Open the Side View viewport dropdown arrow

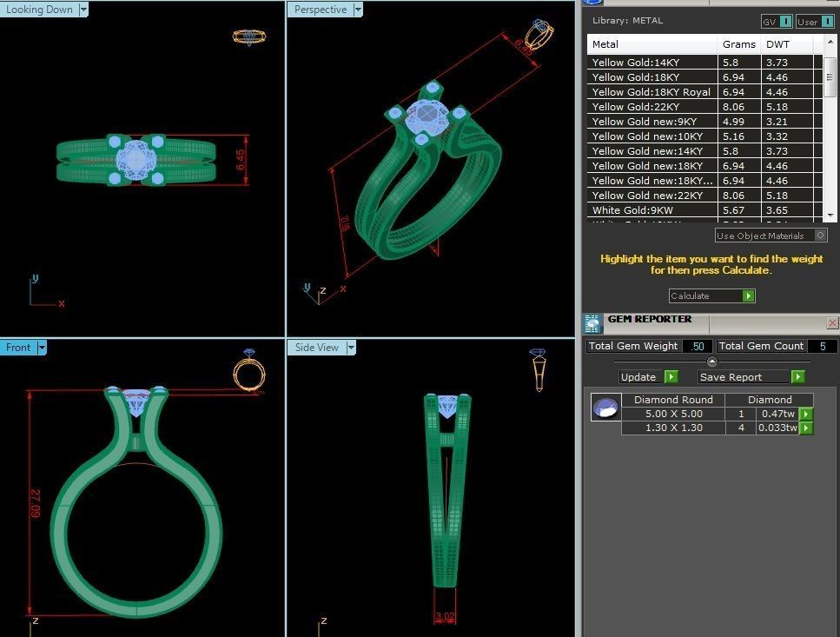(351, 347)
